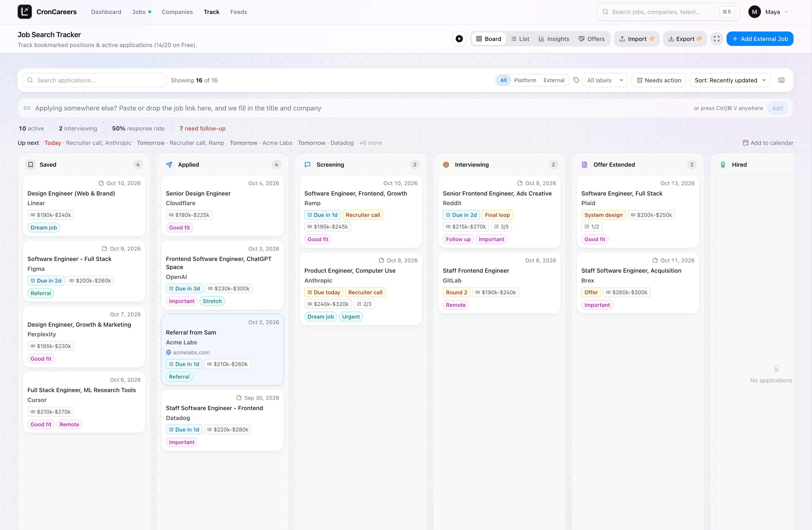Click the Add External Job button
Screen dimensions: 812x530
coord(760,39)
